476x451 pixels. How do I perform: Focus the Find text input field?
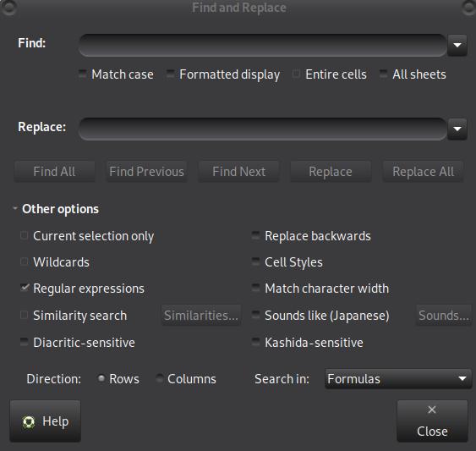point(263,45)
